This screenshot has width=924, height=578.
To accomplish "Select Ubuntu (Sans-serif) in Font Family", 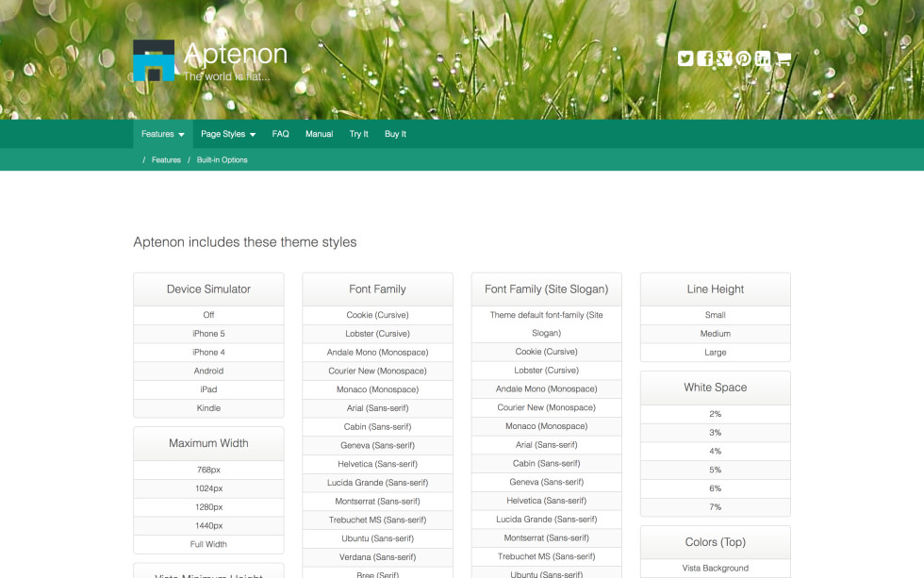I will 378,538.
